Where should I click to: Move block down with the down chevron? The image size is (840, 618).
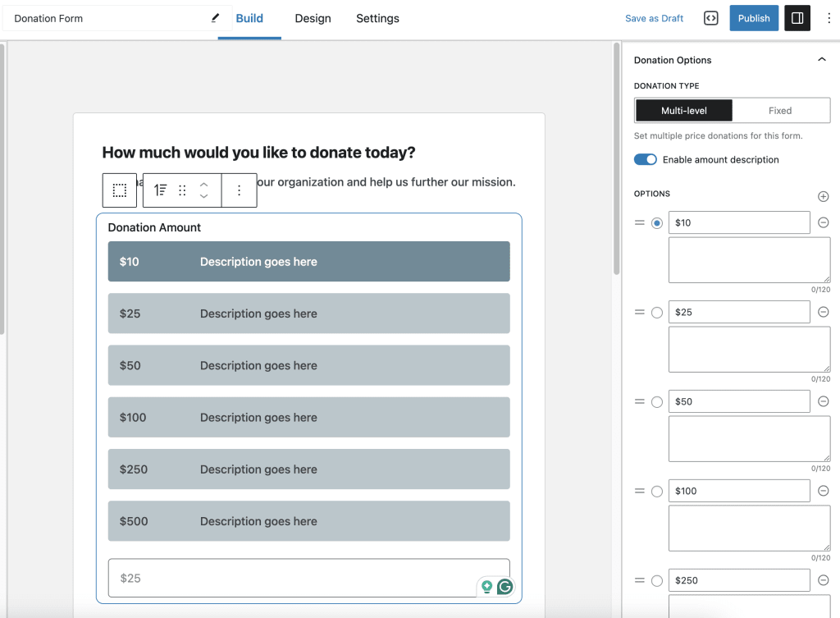(203, 196)
